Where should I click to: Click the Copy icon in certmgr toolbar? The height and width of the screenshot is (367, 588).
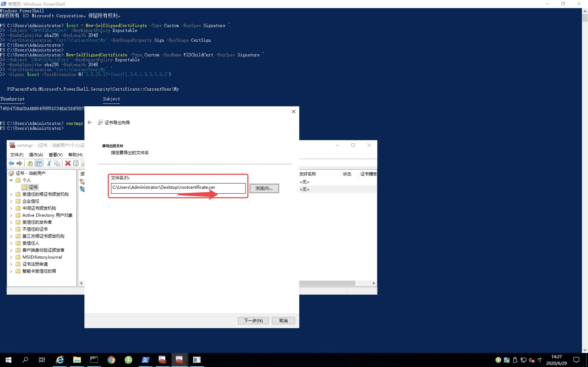point(57,163)
